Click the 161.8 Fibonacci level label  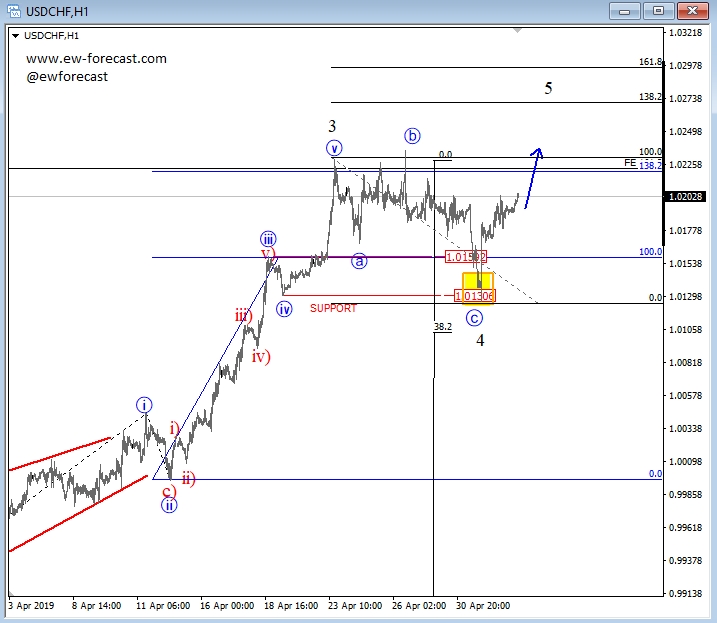[650, 62]
